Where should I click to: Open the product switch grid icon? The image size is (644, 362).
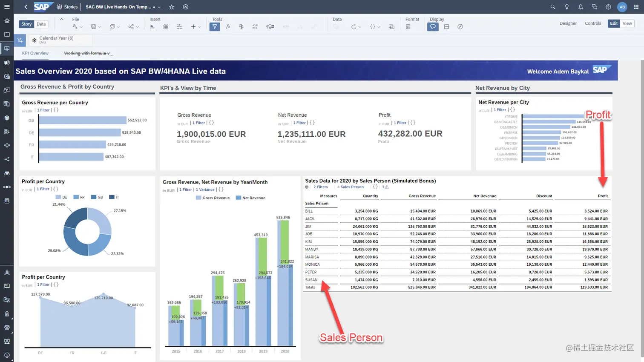point(636,7)
